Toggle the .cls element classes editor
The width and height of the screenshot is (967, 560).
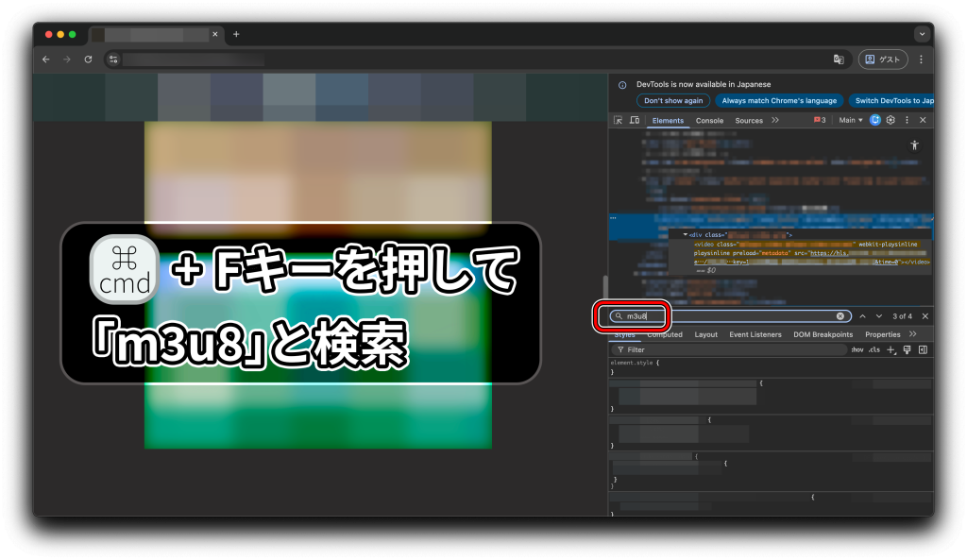click(874, 349)
